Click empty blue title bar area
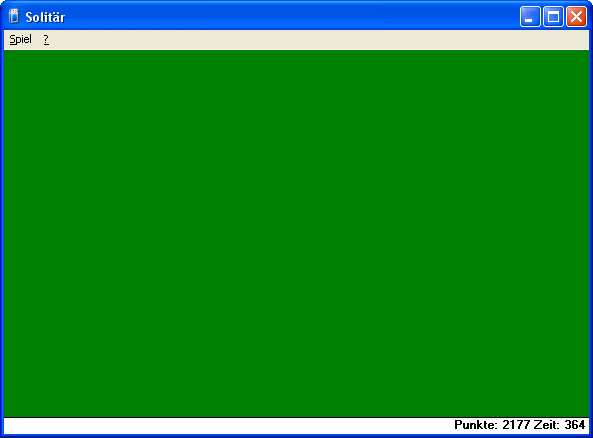This screenshot has height=438, width=593. (x=291, y=17)
